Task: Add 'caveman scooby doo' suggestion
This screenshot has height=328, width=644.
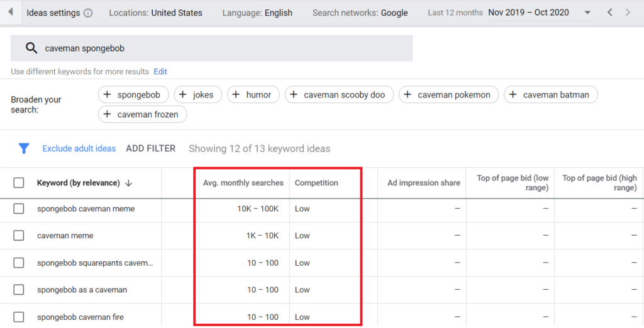Action: [x=339, y=94]
